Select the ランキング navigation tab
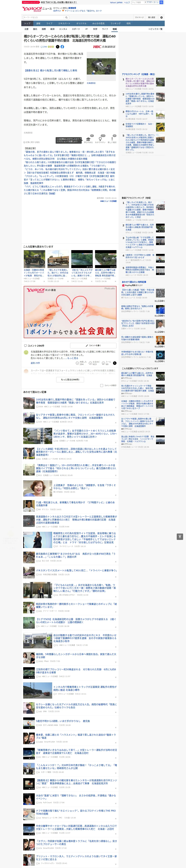The image size is (186, 868). [115, 24]
